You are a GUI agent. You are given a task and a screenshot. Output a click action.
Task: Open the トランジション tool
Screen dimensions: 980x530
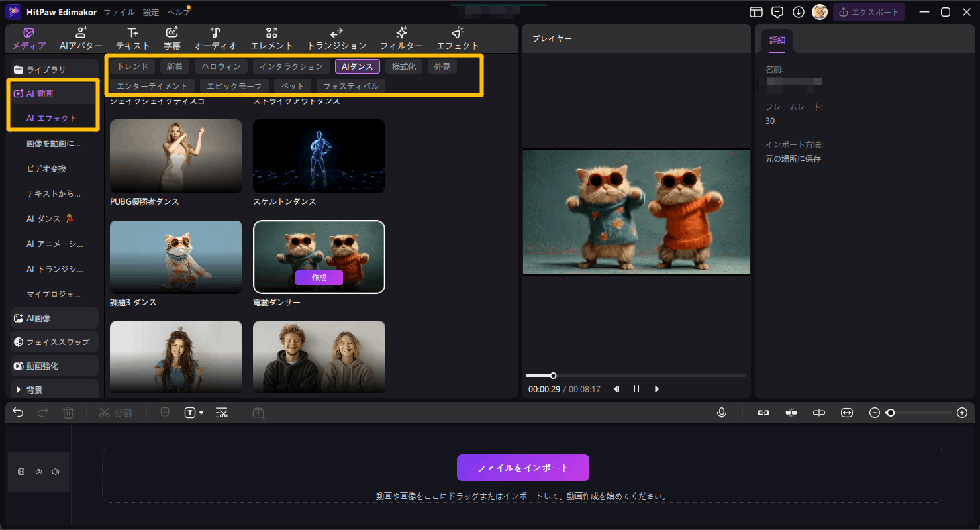coord(336,38)
